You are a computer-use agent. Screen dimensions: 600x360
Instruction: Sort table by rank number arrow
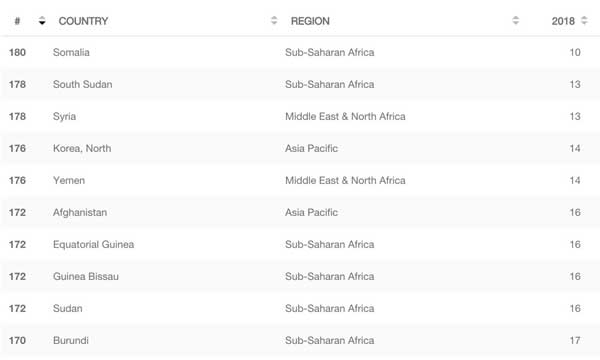click(42, 21)
